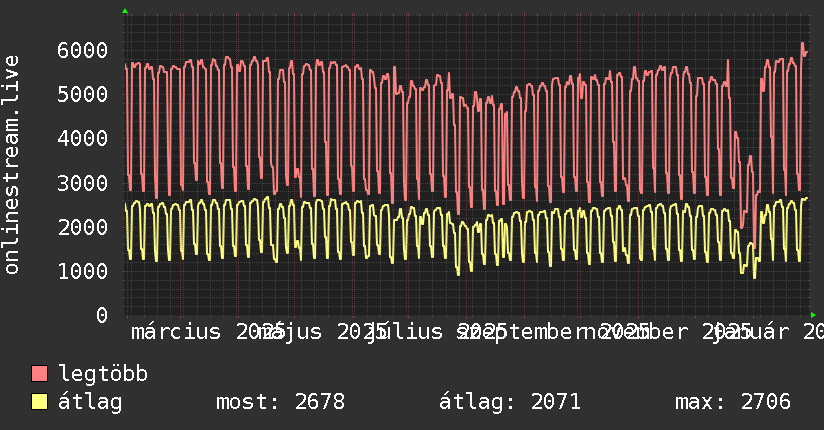Click the green arrow atop the y-axis
The height and width of the screenshot is (430, 824).
pos(125,11)
